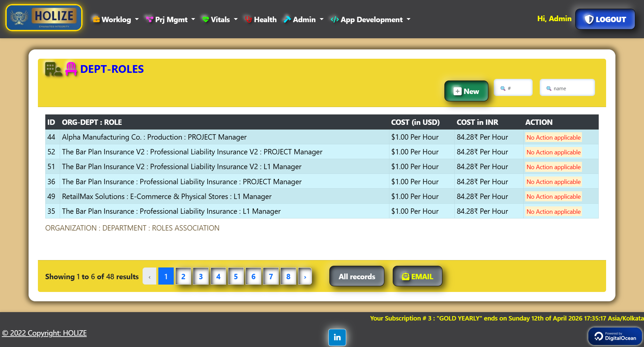This screenshot has height=347, width=644.
Task: Click the shield icon on Logout
Action: [x=589, y=19]
